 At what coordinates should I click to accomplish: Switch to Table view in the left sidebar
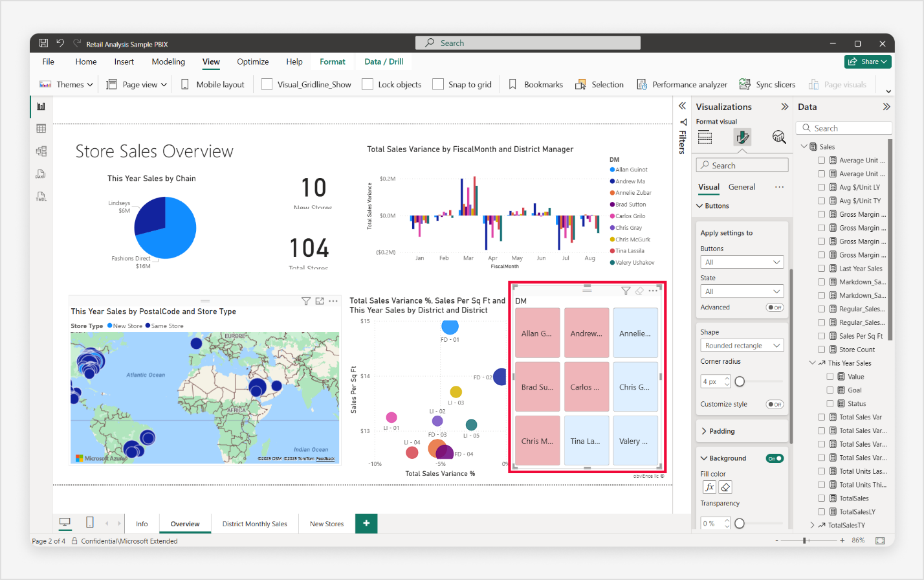coord(41,129)
